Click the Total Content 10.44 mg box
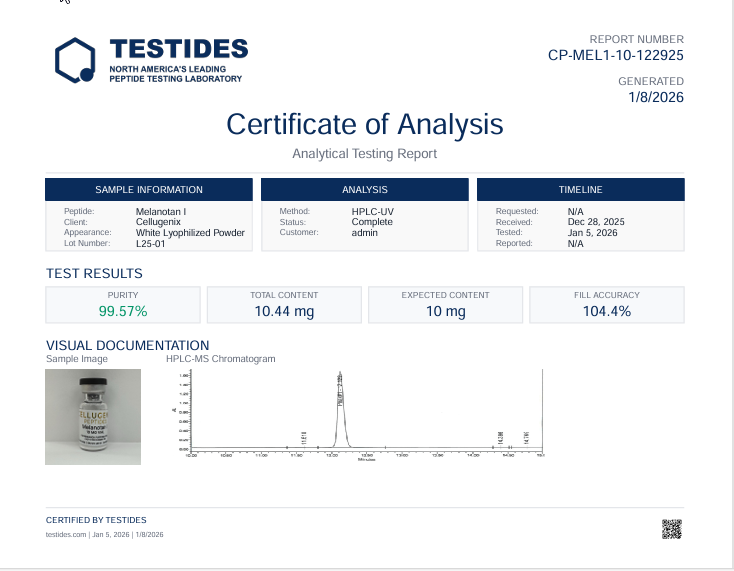 [284, 305]
